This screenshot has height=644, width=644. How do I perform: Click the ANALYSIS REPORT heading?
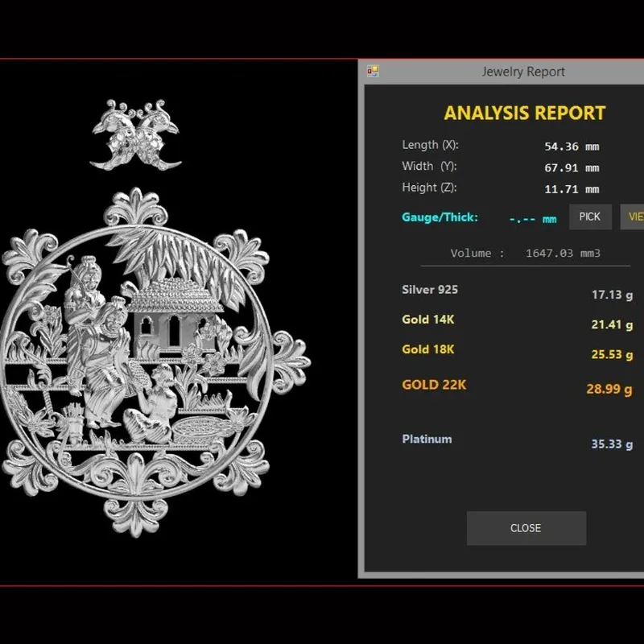pos(525,113)
